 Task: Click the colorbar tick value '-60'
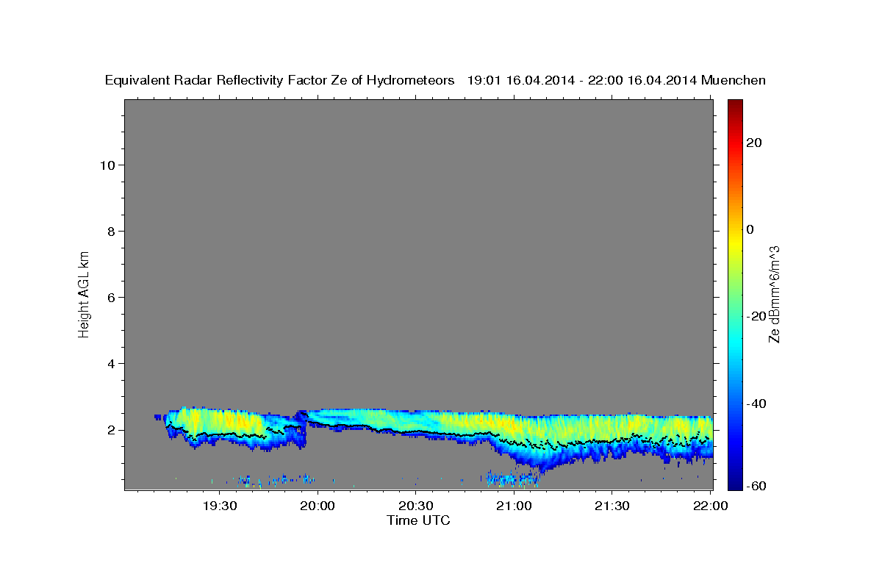pyautogui.click(x=756, y=486)
